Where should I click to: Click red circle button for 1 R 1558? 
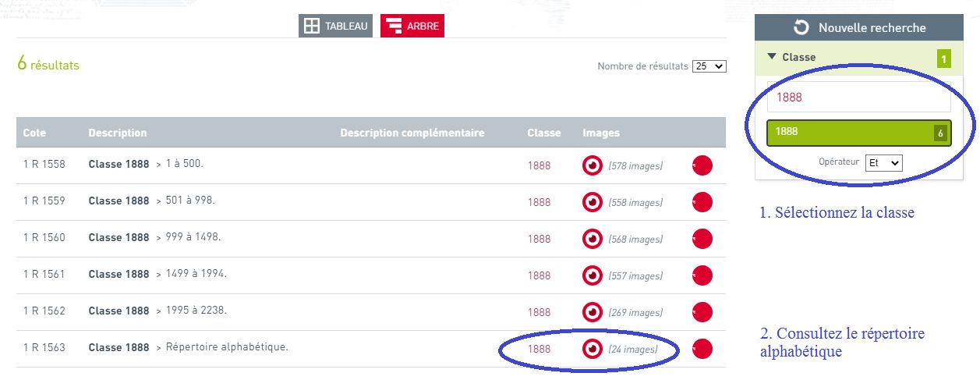pos(702,165)
